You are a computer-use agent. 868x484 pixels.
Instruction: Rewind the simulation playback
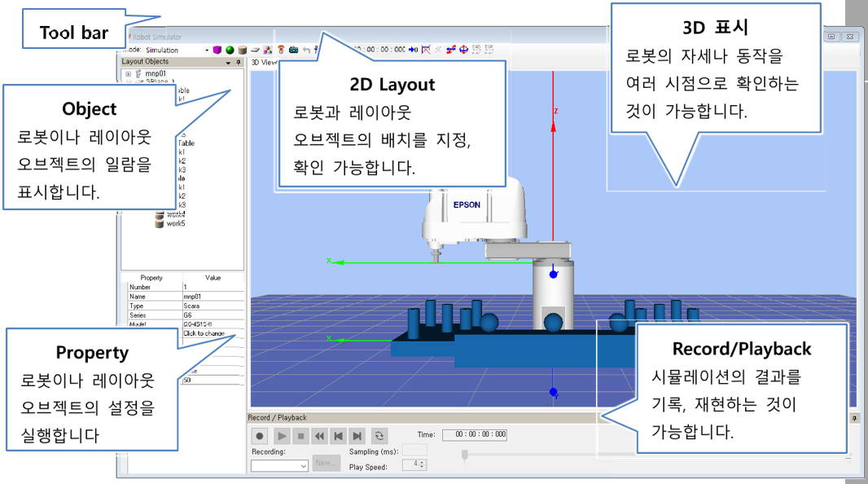tap(319, 436)
